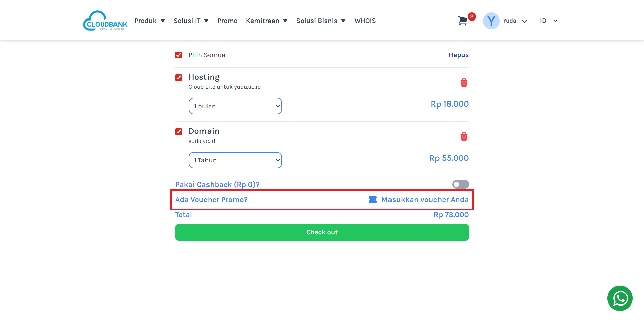
Task: Toggle the Pilih Semua checkbox
Action: tap(179, 55)
